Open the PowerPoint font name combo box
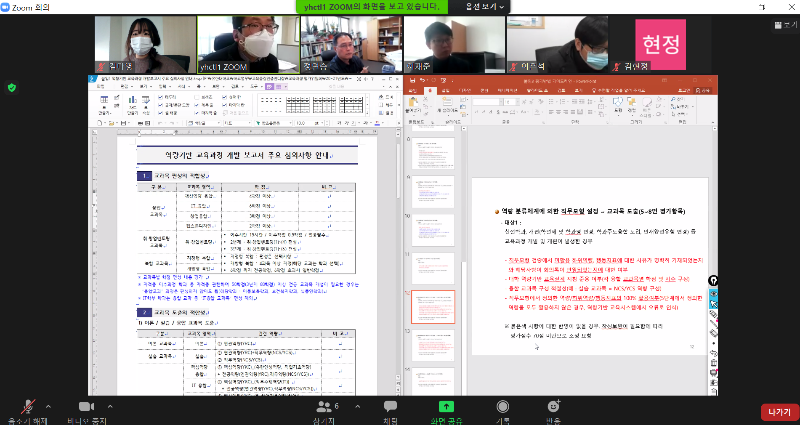 tap(489, 102)
